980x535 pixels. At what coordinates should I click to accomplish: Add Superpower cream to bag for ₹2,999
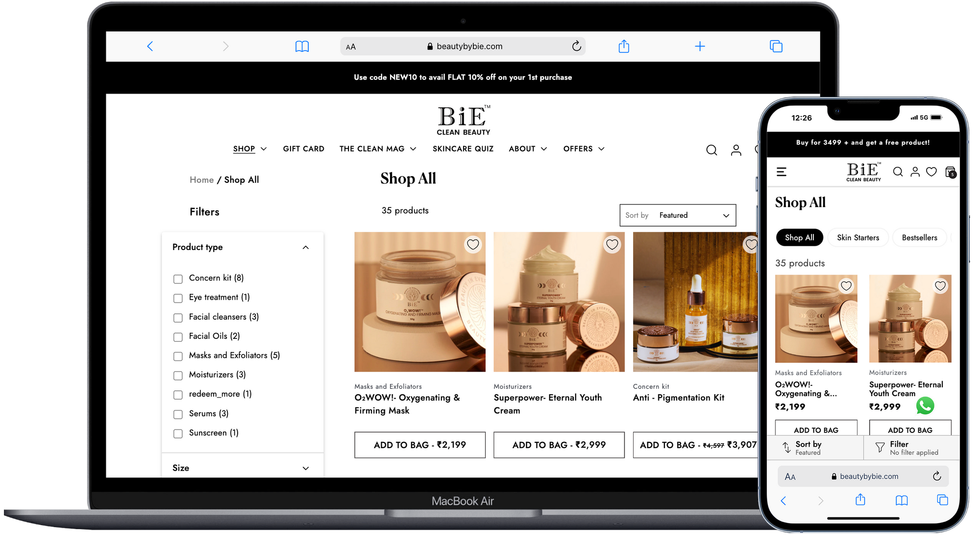click(559, 445)
